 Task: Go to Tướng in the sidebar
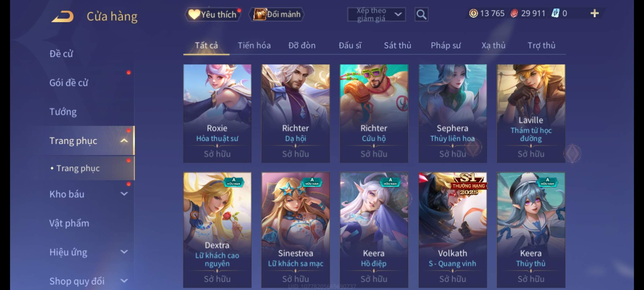pos(63,111)
